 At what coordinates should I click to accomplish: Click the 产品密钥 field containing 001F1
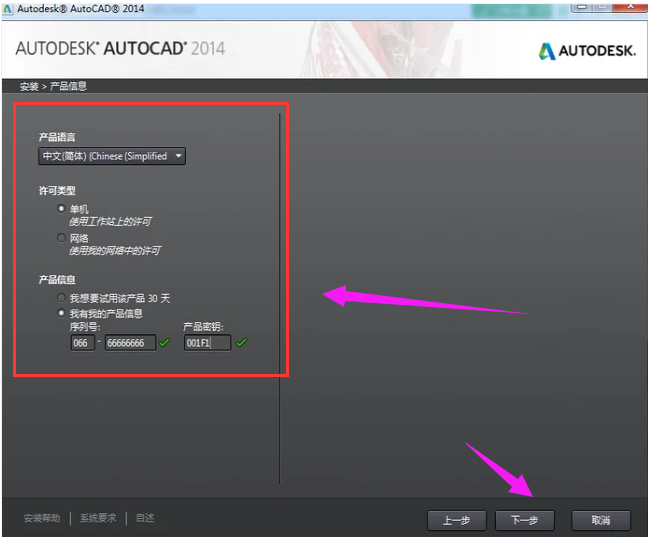[206, 343]
